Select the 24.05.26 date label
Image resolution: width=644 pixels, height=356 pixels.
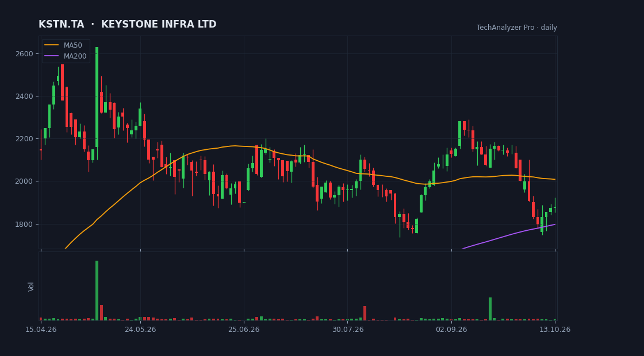pos(140,330)
